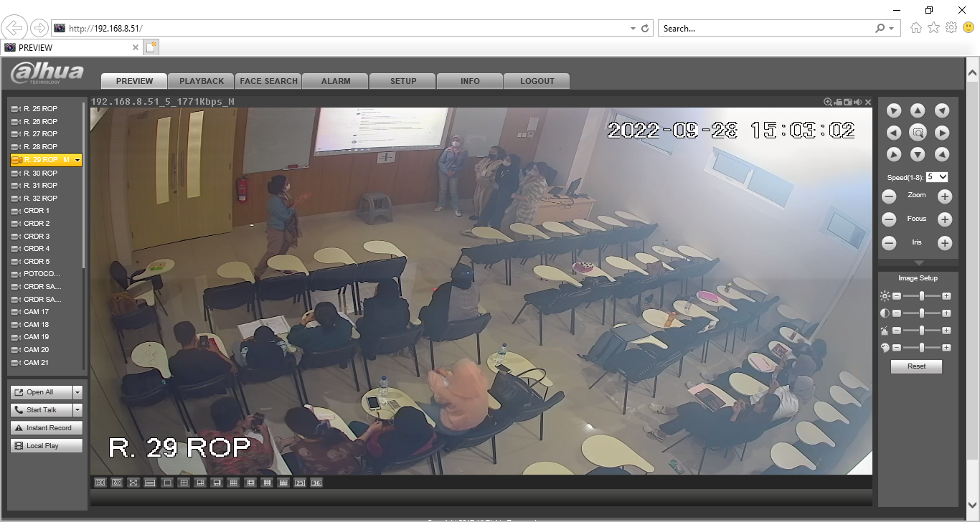Screen dimensions: 980x522
Task: Move PTZ camera diagonally up-right
Action: pos(942,110)
